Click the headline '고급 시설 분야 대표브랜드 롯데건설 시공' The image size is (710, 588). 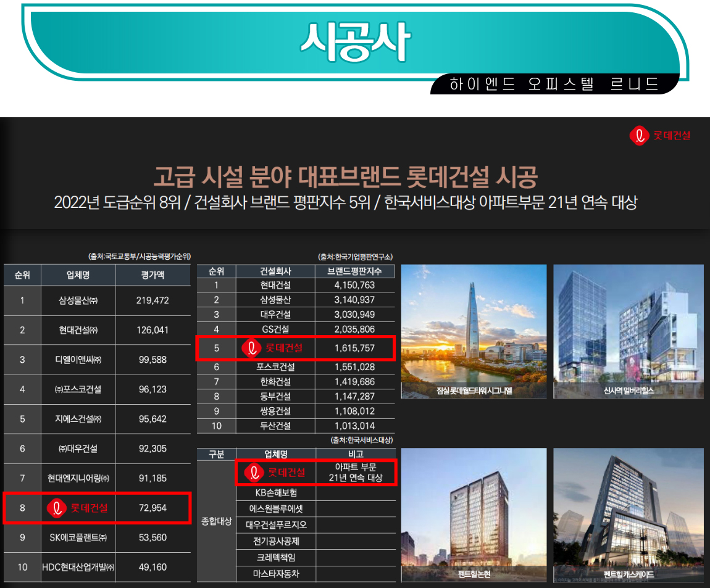pos(346,176)
